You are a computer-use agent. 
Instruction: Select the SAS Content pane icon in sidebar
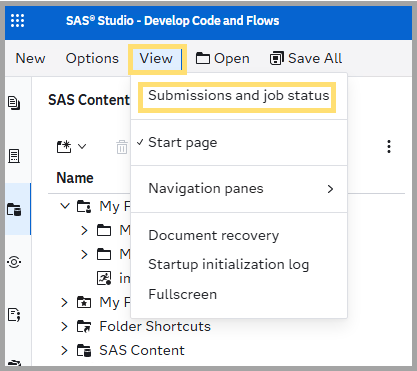pyautogui.click(x=14, y=210)
